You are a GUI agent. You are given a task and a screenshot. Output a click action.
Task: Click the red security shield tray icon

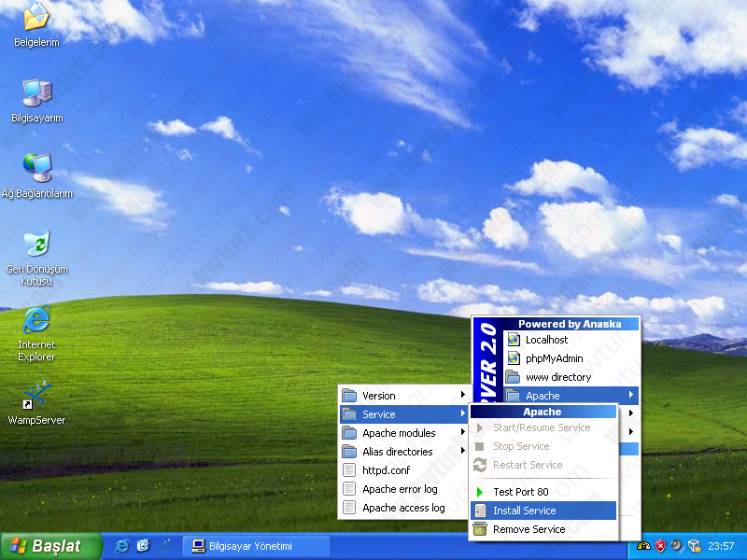(x=660, y=546)
